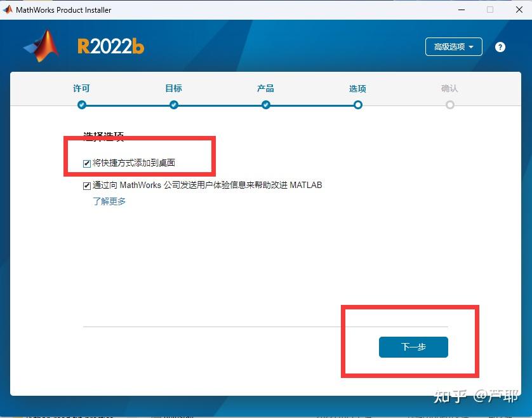This screenshot has width=532, height=418.
Task: Click the pending Confirm step circle marker
Action: pyautogui.click(x=450, y=105)
